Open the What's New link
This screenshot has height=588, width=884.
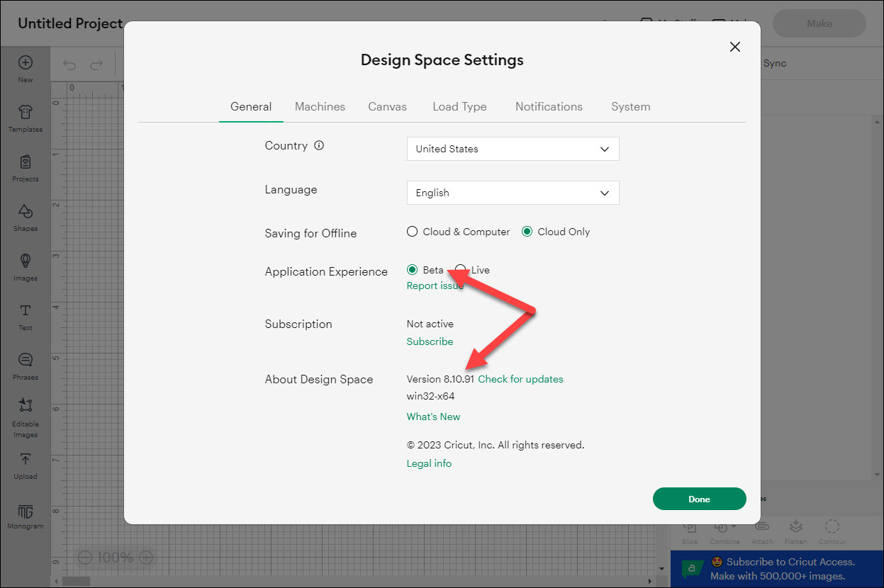pos(433,417)
